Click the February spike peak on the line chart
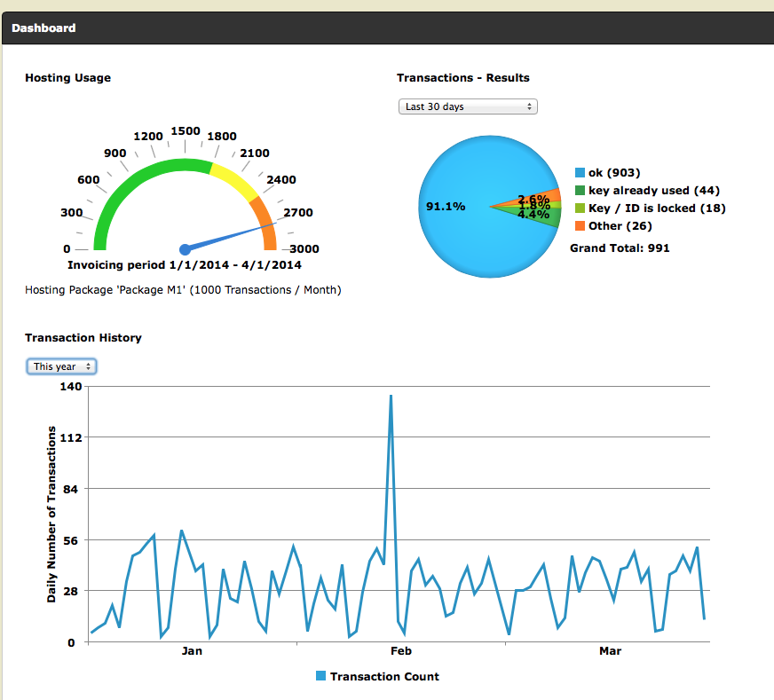 [x=391, y=397]
